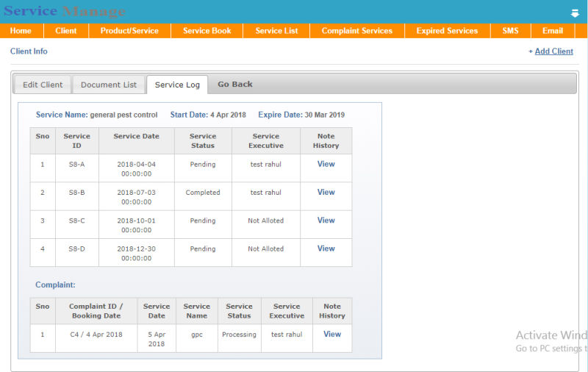588x372 pixels.
Task: Click the white dropdown arrow icon in header
Action: (575, 13)
